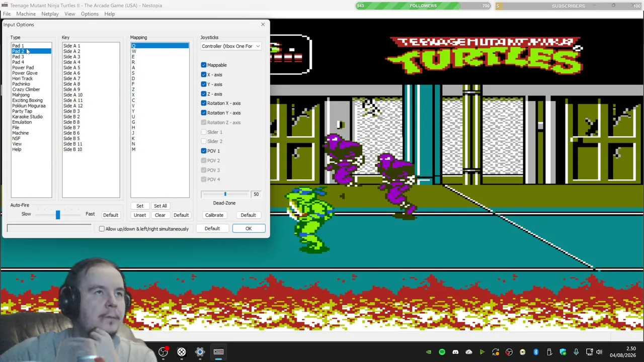Screen dimensions: 644x362
Task: Select Side A 1 in the Key list
Action: (x=91, y=46)
